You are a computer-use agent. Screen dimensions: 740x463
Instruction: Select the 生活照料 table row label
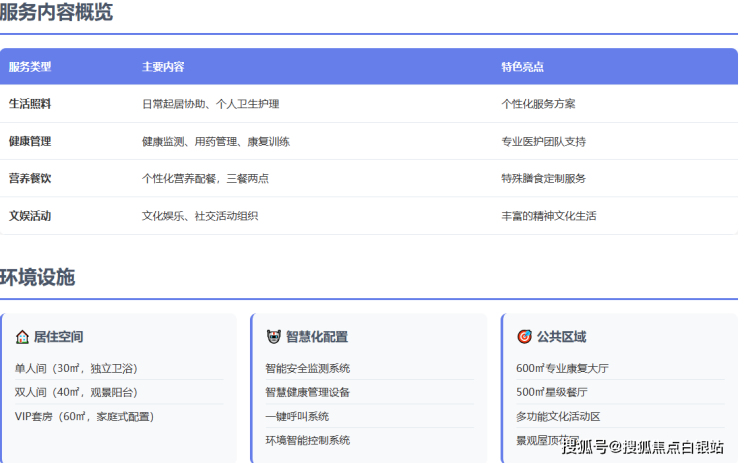pos(30,104)
